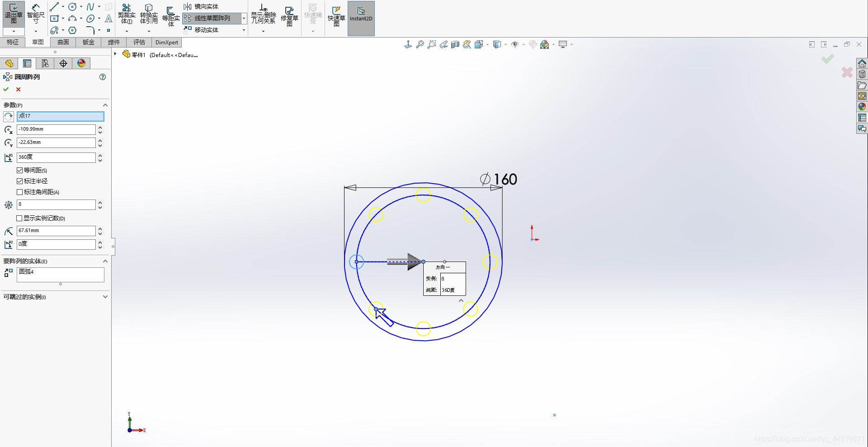Click the 点17 center point field
The image size is (868, 447).
[61, 116]
